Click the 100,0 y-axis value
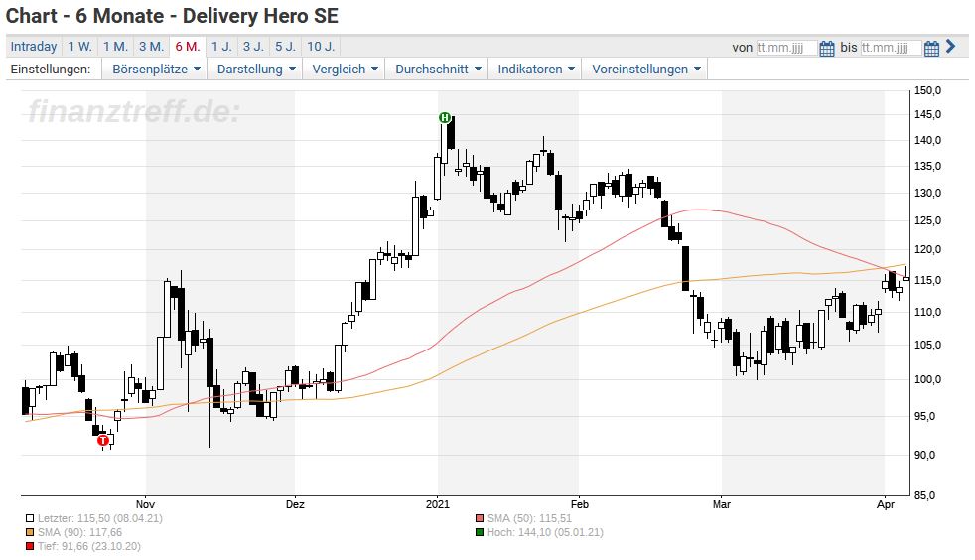The width and height of the screenshot is (975, 560). coord(927,379)
